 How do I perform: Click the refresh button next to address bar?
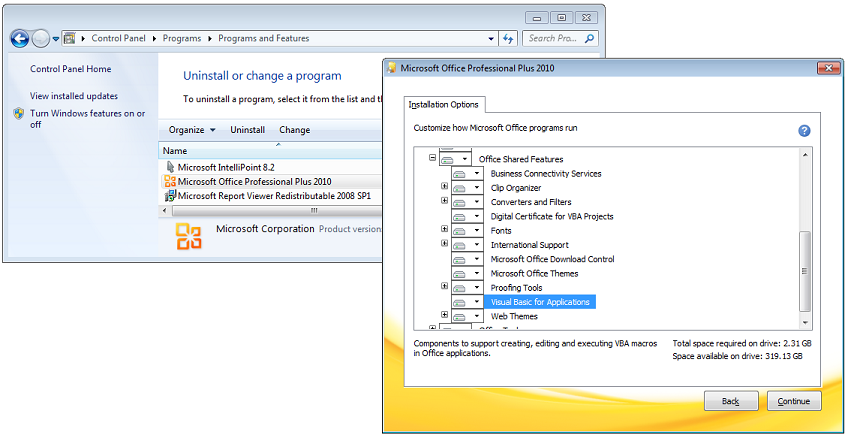point(508,38)
